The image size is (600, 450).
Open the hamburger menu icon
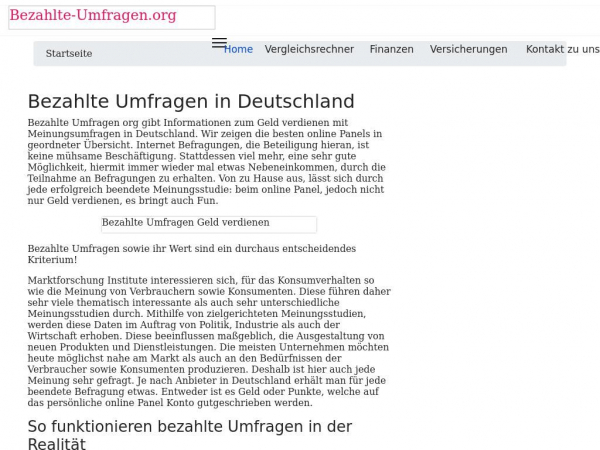point(219,43)
